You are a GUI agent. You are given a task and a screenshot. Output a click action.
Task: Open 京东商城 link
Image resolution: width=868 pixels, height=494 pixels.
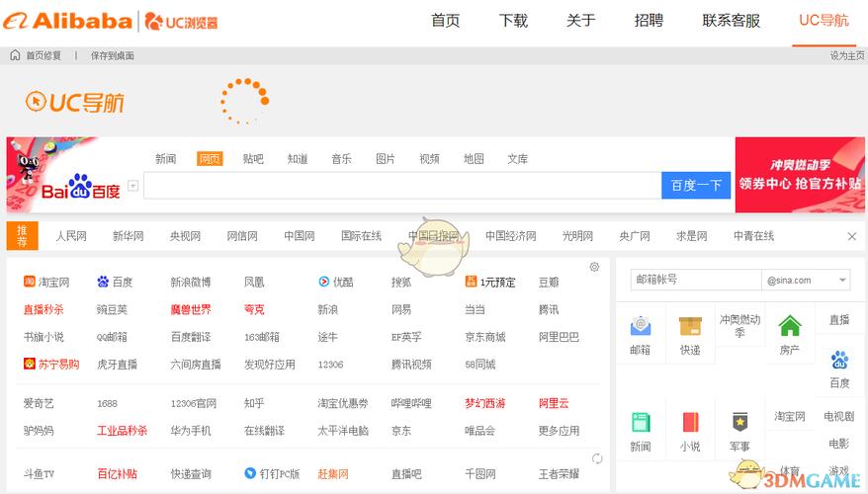click(485, 337)
